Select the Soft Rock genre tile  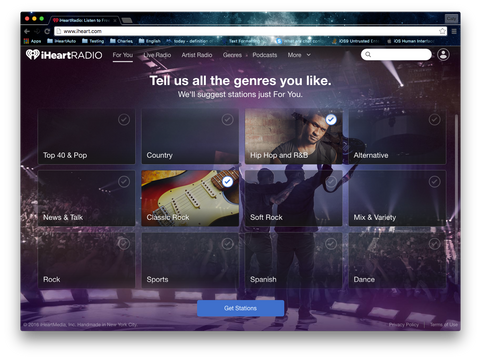pos(294,198)
